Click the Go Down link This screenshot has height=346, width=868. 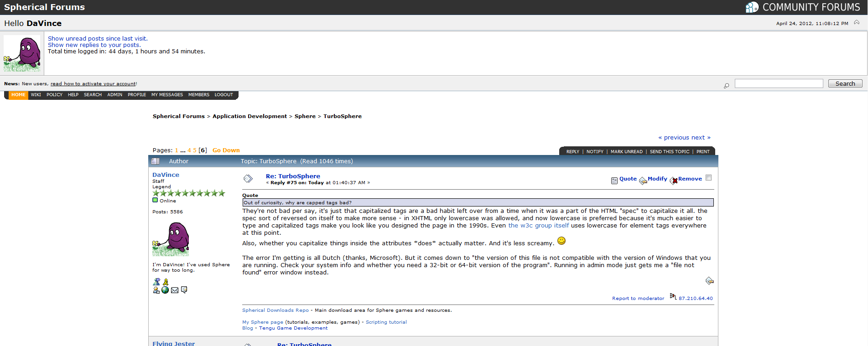click(226, 150)
